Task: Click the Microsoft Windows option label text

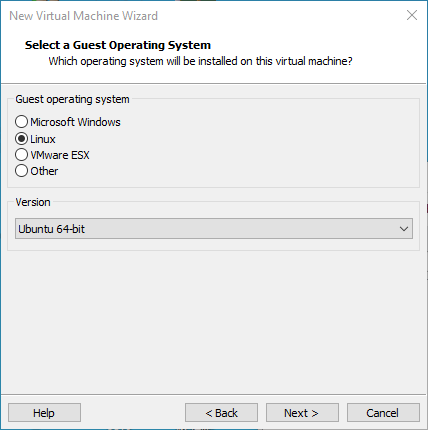Action: pos(75,122)
